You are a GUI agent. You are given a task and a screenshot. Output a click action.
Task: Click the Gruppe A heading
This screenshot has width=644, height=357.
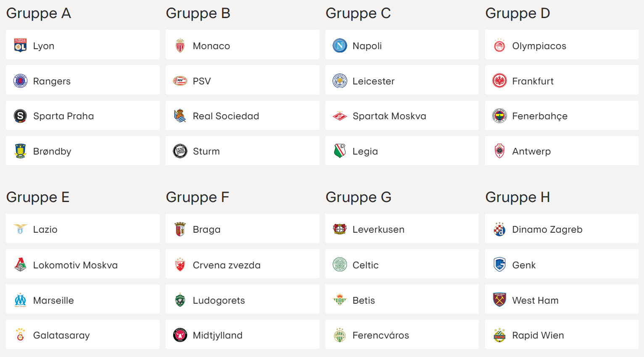(x=39, y=13)
